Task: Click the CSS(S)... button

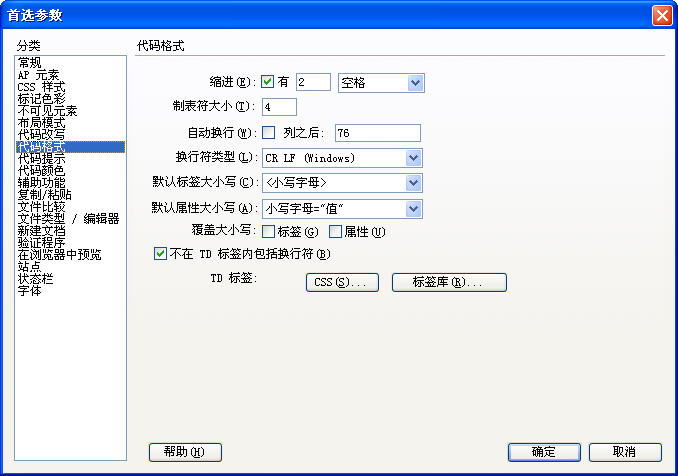Action: [x=340, y=283]
